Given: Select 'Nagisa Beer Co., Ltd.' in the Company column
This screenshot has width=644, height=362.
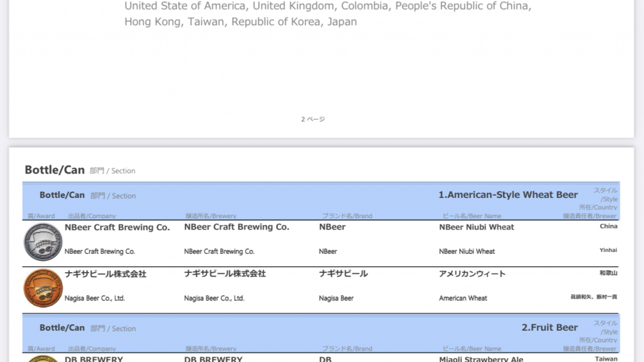Looking at the screenshot, I should click(94, 298).
